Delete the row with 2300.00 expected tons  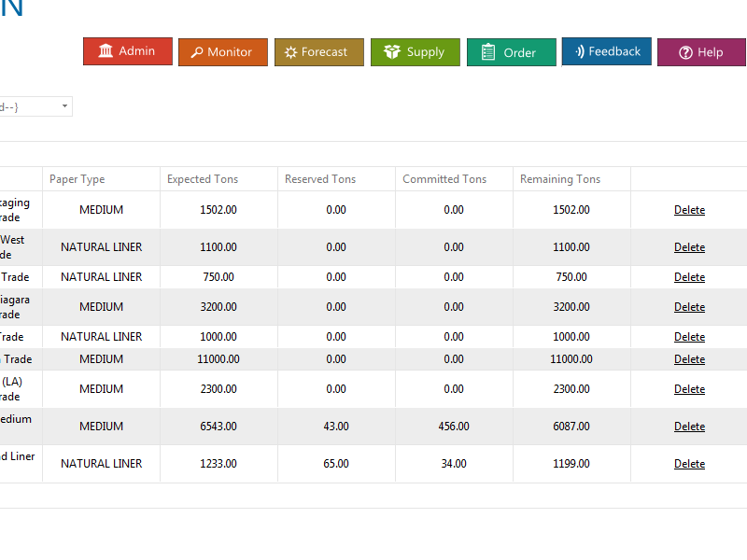coord(689,389)
